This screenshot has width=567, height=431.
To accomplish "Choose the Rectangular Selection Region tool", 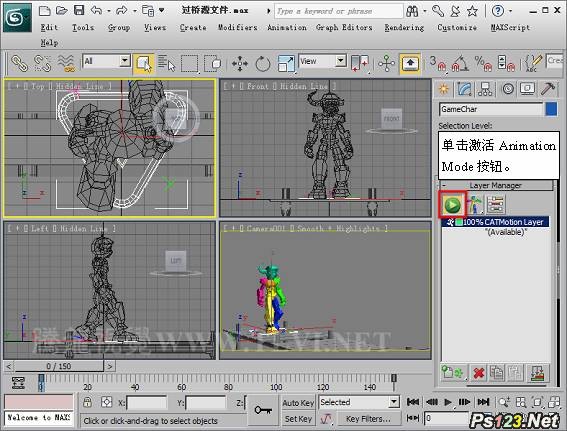I will coord(189,63).
